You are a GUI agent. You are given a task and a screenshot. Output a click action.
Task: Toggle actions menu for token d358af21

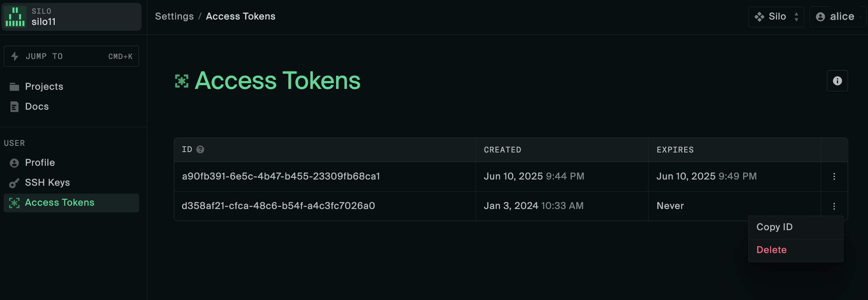coord(834,206)
